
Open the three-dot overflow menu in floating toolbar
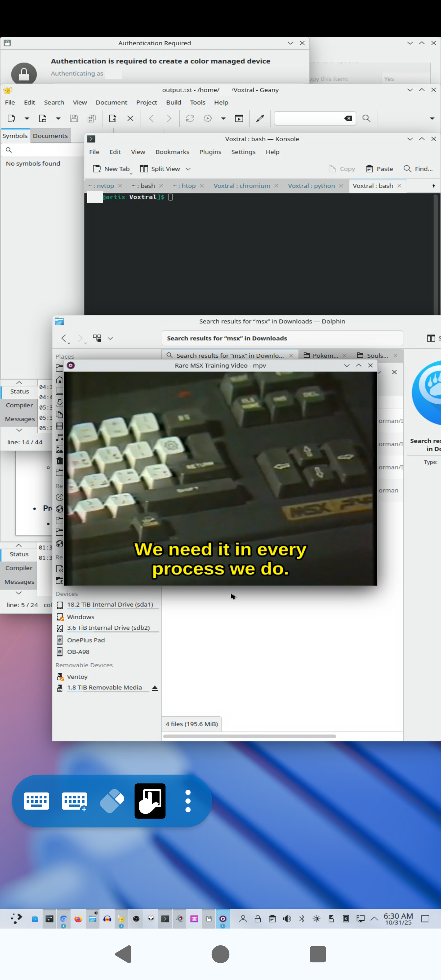(x=188, y=801)
